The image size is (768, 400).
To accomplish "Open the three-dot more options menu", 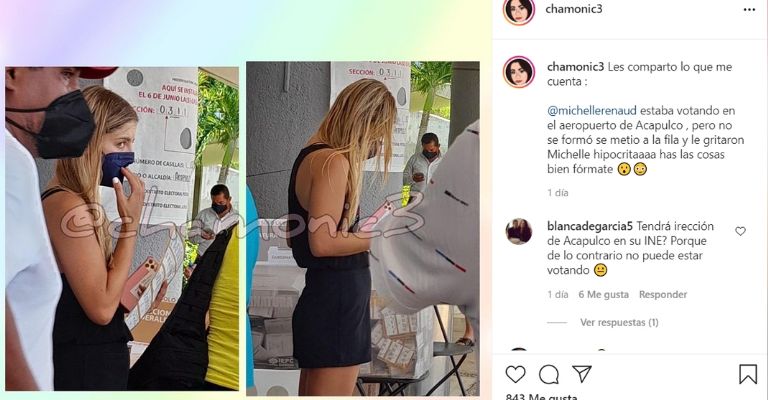I will pos(749,10).
